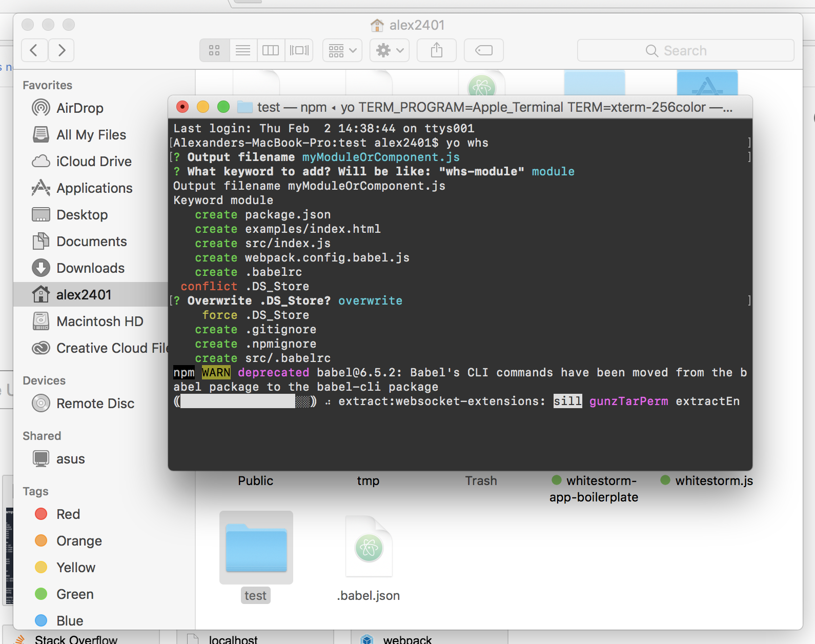Focus the Finder Search field

pos(685,50)
